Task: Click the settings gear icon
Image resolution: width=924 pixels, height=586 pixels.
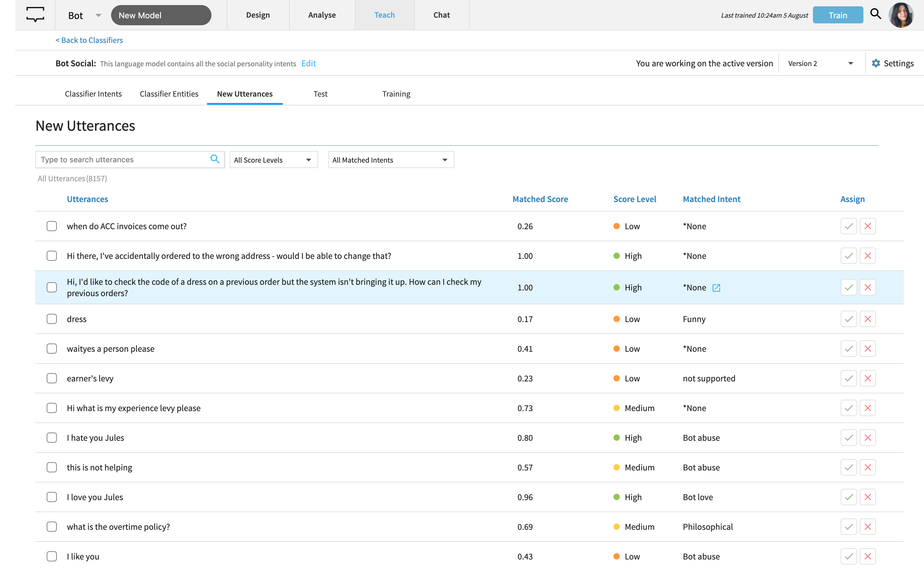Action: click(876, 63)
